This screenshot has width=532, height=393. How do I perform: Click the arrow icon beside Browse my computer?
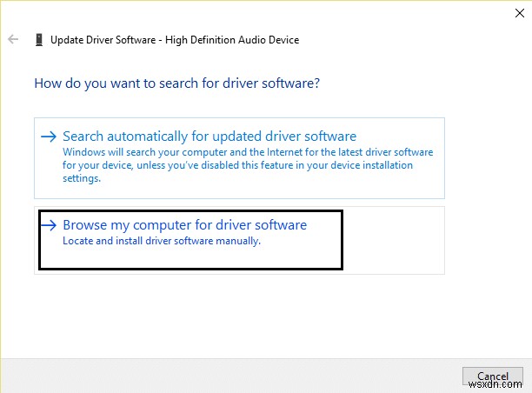tap(49, 225)
